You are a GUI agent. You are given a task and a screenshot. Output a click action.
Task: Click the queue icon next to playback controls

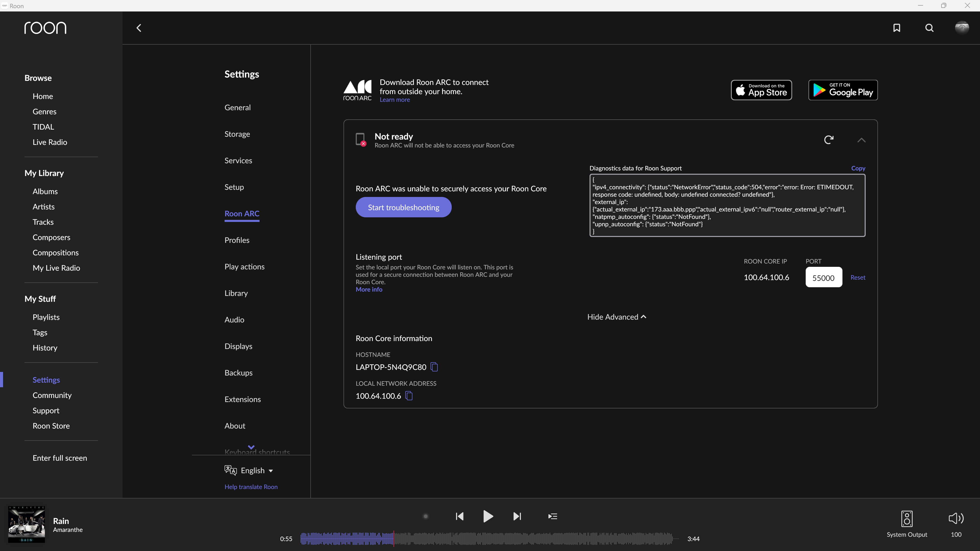pos(552,516)
